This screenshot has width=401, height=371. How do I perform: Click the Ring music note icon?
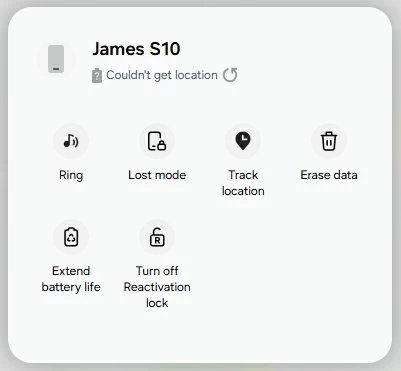(x=71, y=141)
